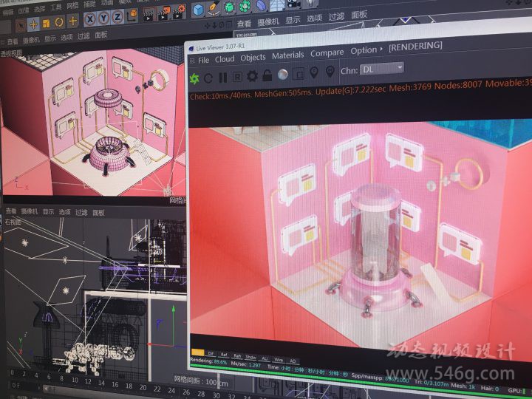Screen dimensions: 532x399
Task: Toggle the clay mode sphere icon
Action: (282, 75)
